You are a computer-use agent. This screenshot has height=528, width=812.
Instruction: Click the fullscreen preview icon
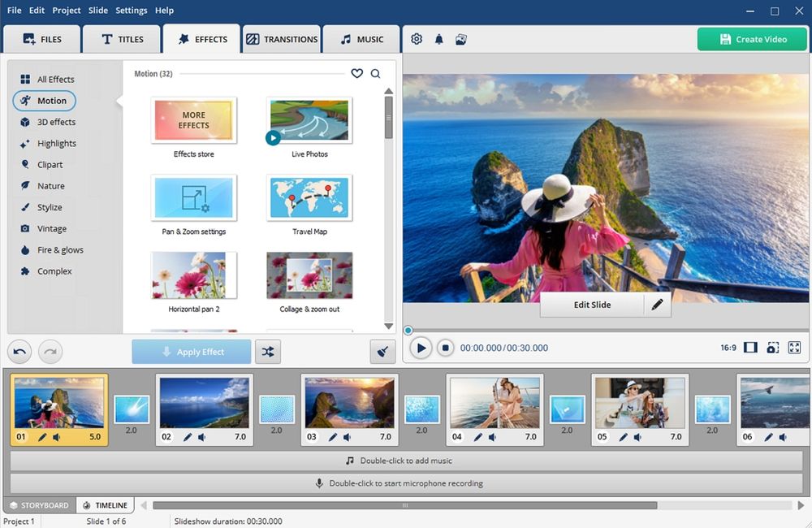tap(794, 348)
